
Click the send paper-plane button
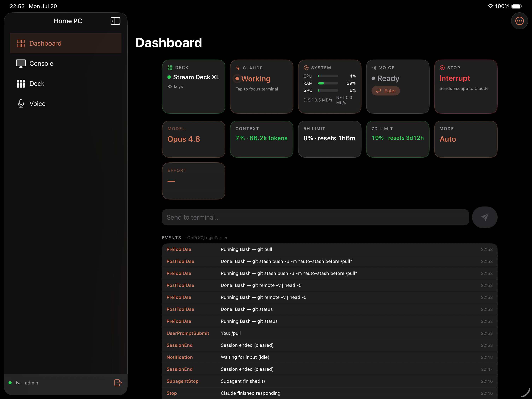(x=485, y=217)
